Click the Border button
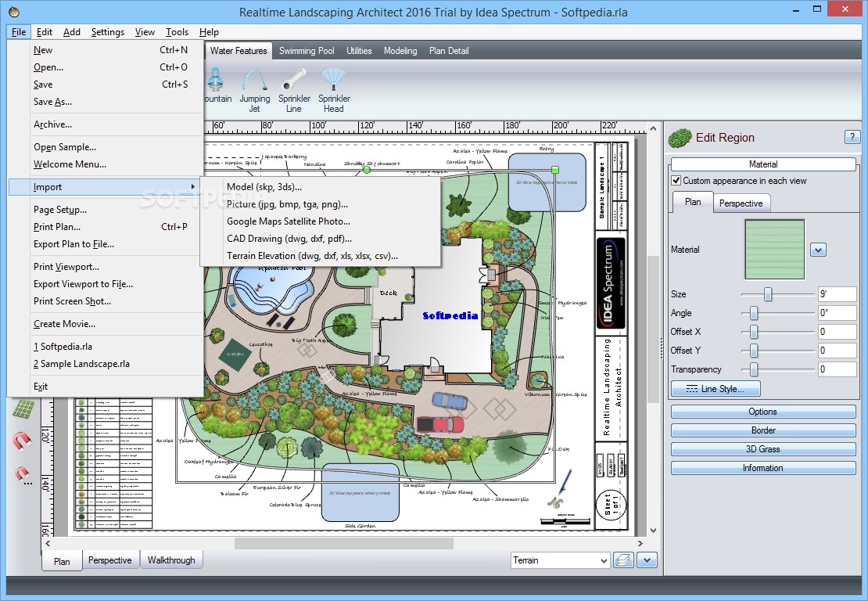Viewport: 868px width, 601px height. tap(762, 430)
